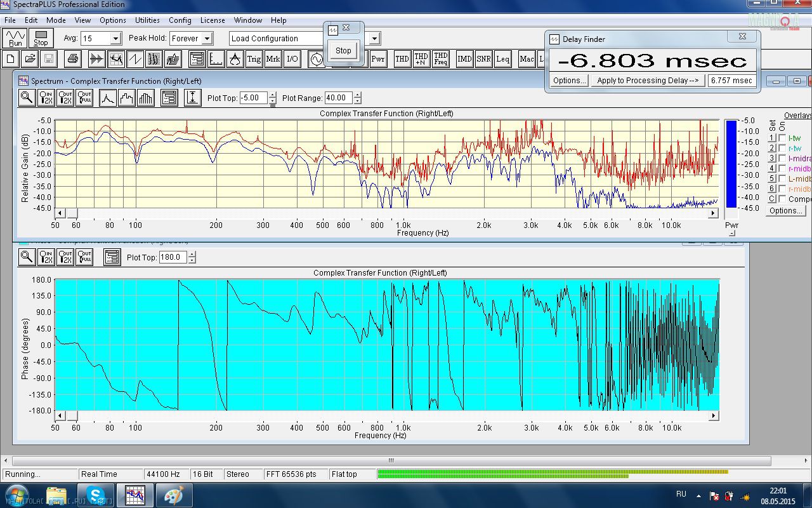Open the Options menu
Image resolution: width=812 pixels, height=508 pixels.
click(113, 20)
